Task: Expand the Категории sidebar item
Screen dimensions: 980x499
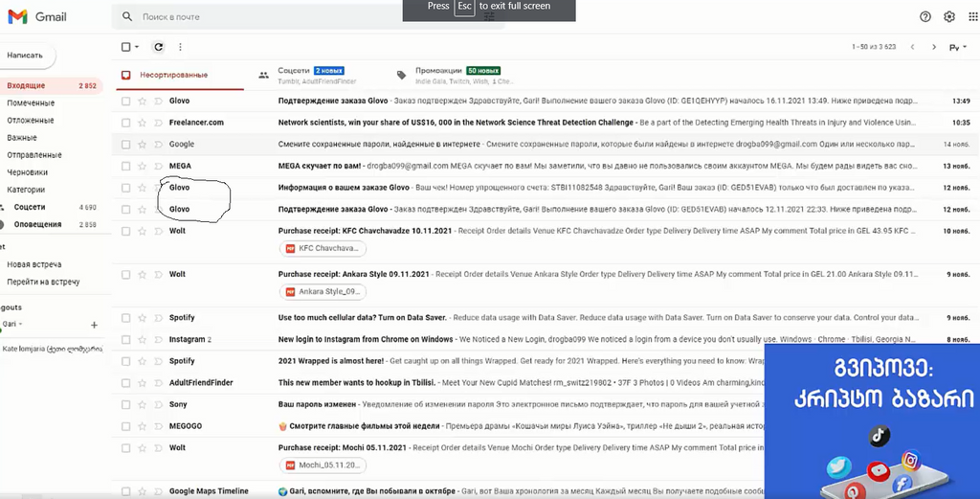Action: pyautogui.click(x=28, y=190)
